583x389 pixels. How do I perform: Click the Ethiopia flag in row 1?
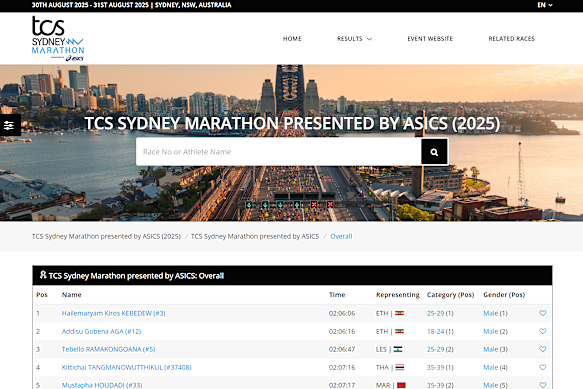click(x=399, y=313)
